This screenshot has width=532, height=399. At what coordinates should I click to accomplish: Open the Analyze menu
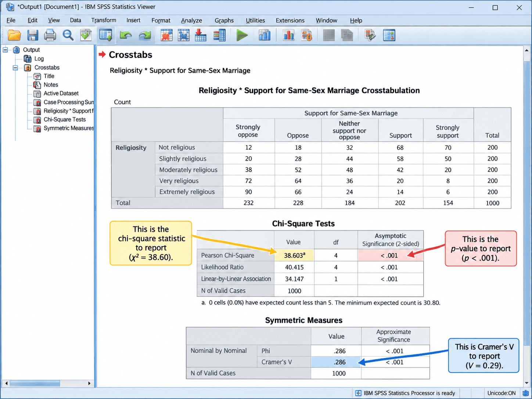(x=191, y=21)
